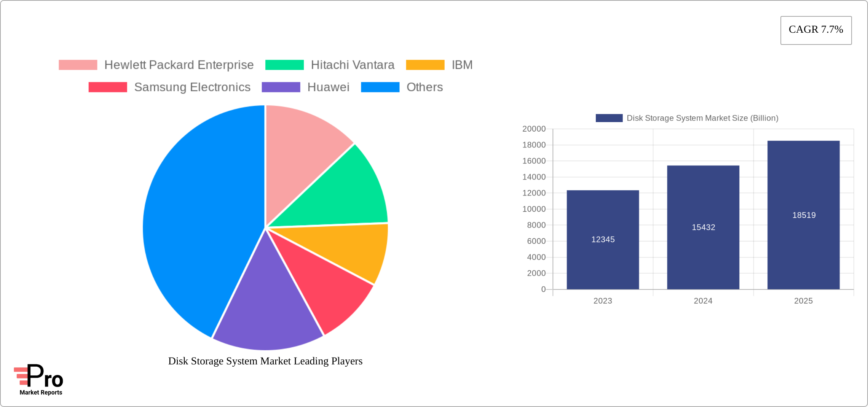Expand the CAGR 7.7% info box

click(815, 29)
